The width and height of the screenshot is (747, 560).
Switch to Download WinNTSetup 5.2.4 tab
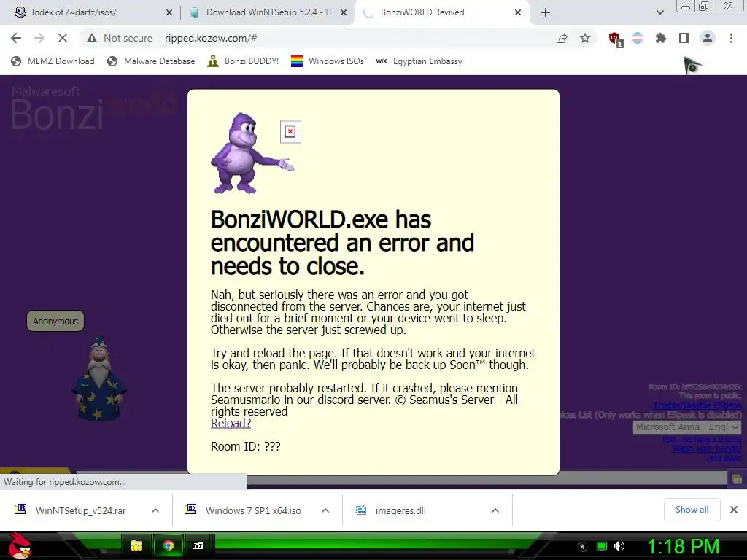pyautogui.click(x=267, y=12)
